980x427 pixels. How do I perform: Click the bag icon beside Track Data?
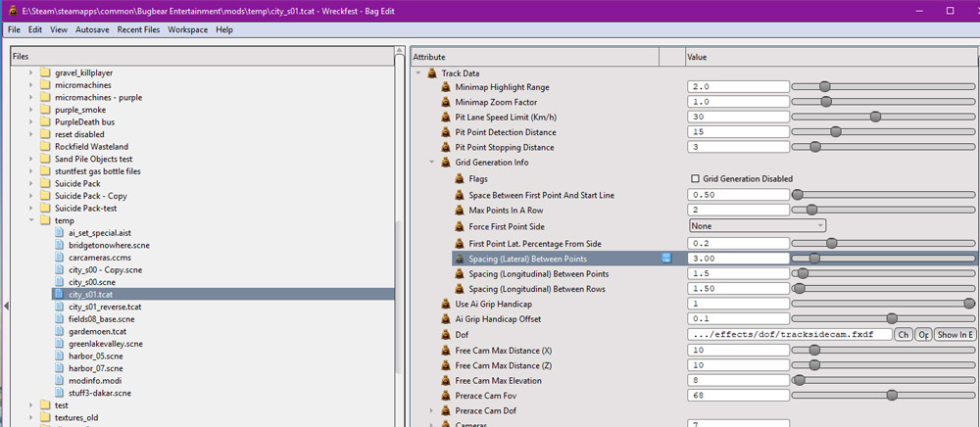pos(432,73)
